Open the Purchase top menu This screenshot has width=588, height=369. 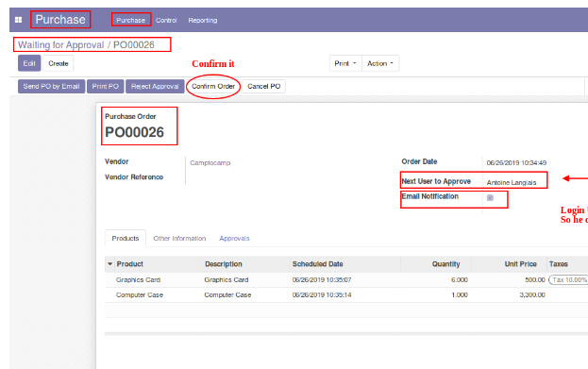[x=130, y=20]
